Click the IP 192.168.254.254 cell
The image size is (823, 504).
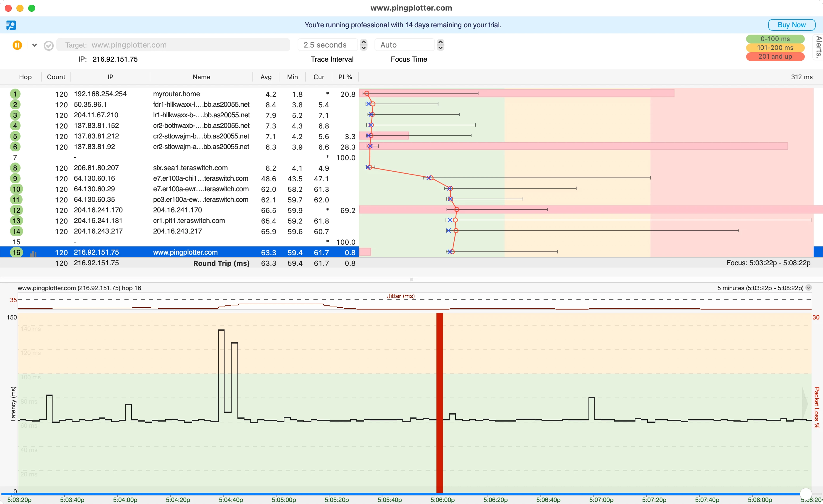click(100, 94)
